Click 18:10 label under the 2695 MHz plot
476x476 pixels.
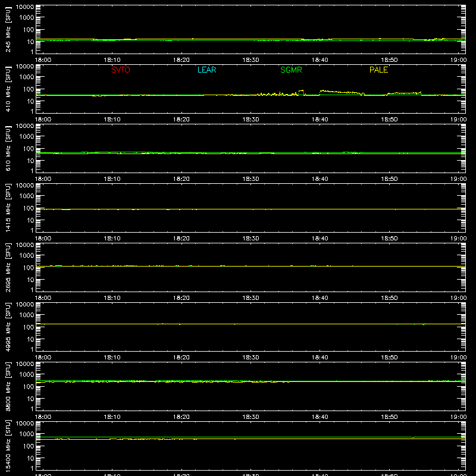coord(112,298)
